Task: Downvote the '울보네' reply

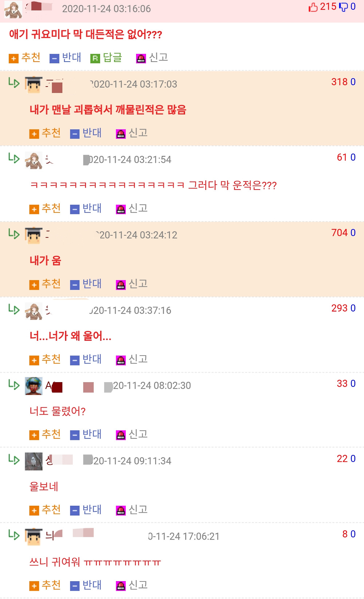Action: 86,510
